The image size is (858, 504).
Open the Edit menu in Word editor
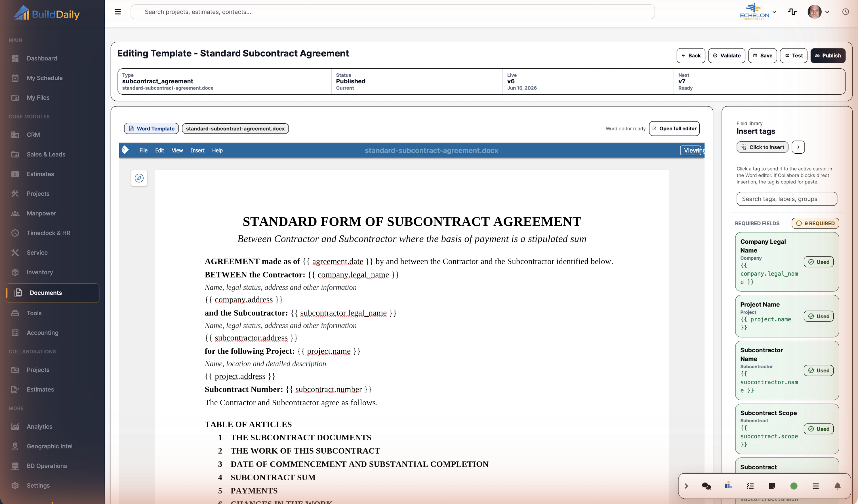[159, 150]
